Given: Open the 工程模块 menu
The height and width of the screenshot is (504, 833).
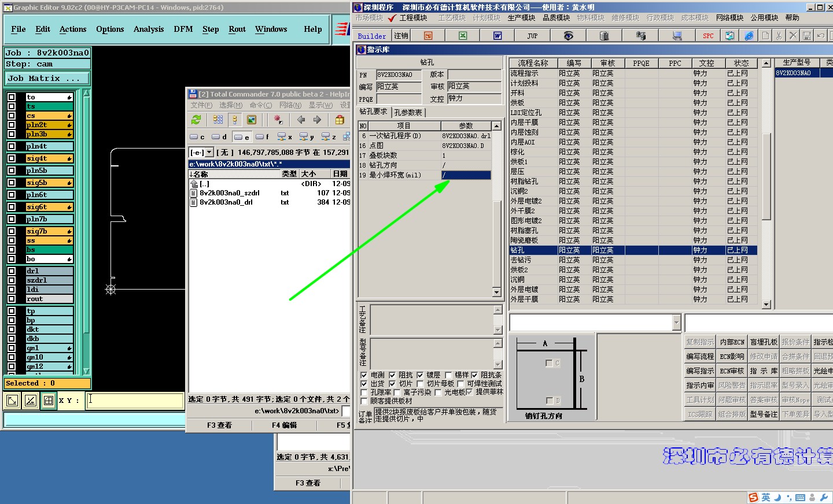Looking at the screenshot, I should (414, 18).
